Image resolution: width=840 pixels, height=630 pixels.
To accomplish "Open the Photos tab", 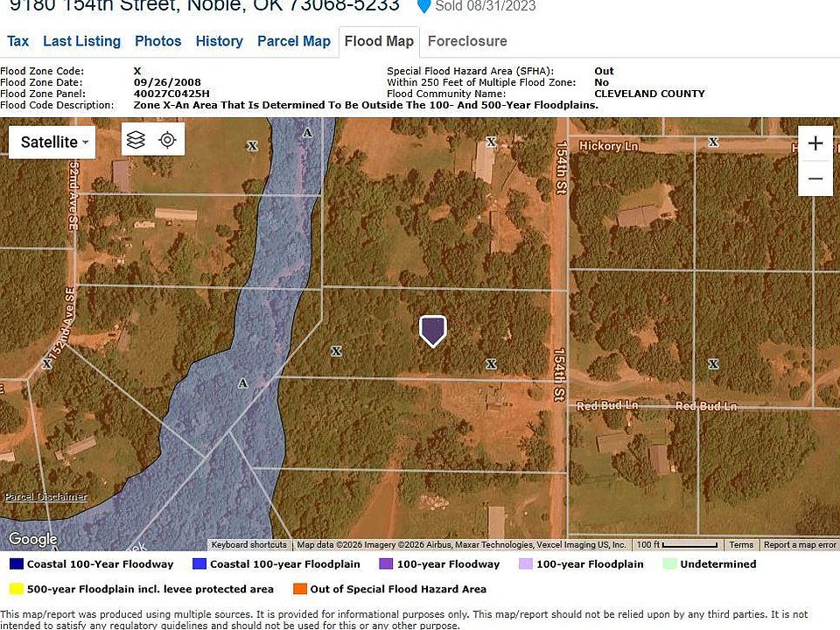I will coord(158,41).
